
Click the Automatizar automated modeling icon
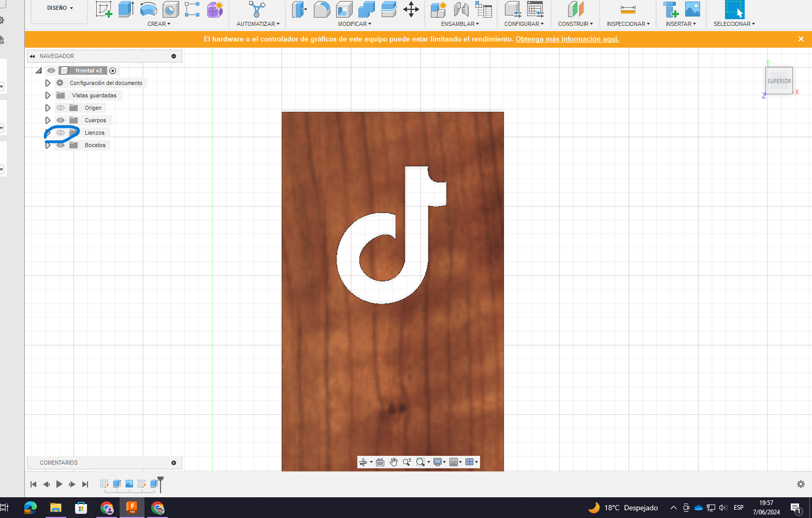point(257,9)
